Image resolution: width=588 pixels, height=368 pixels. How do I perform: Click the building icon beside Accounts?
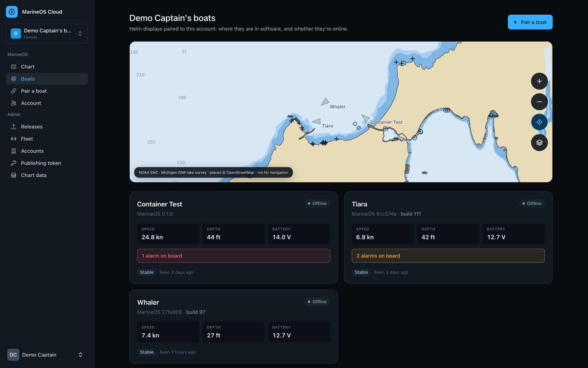tap(14, 151)
